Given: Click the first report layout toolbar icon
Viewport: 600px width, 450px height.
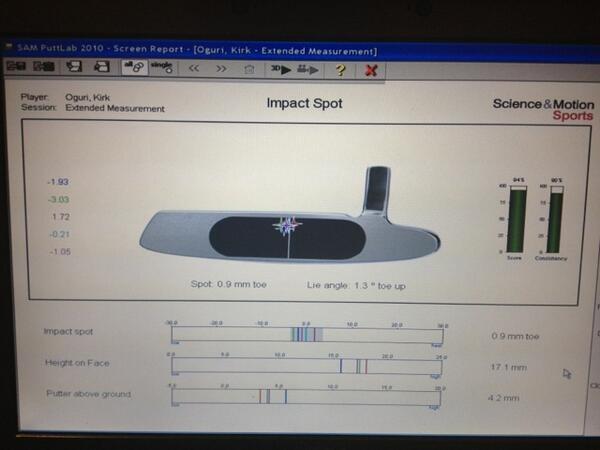Looking at the screenshot, I should click(x=16, y=66).
